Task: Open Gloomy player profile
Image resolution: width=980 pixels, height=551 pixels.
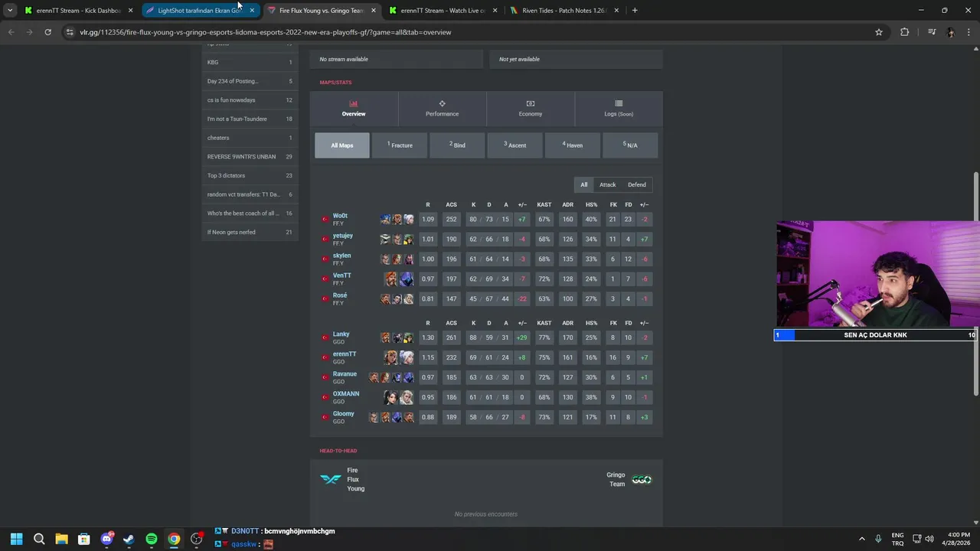Action: point(343,414)
